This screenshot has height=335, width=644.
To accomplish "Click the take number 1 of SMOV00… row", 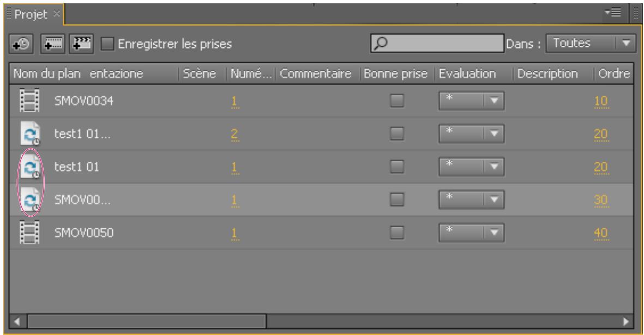I will tap(234, 200).
